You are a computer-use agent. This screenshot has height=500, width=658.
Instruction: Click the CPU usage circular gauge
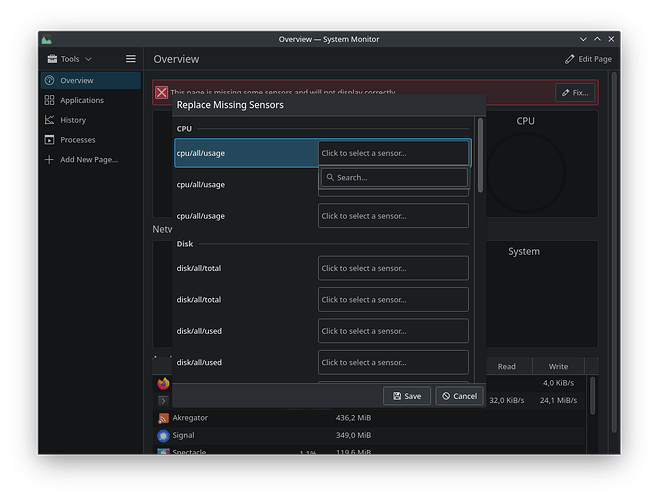click(525, 173)
